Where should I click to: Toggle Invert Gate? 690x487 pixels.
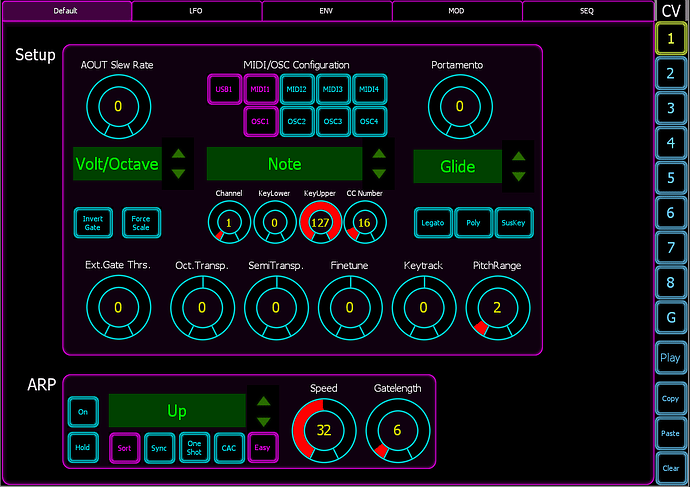pyautogui.click(x=93, y=223)
